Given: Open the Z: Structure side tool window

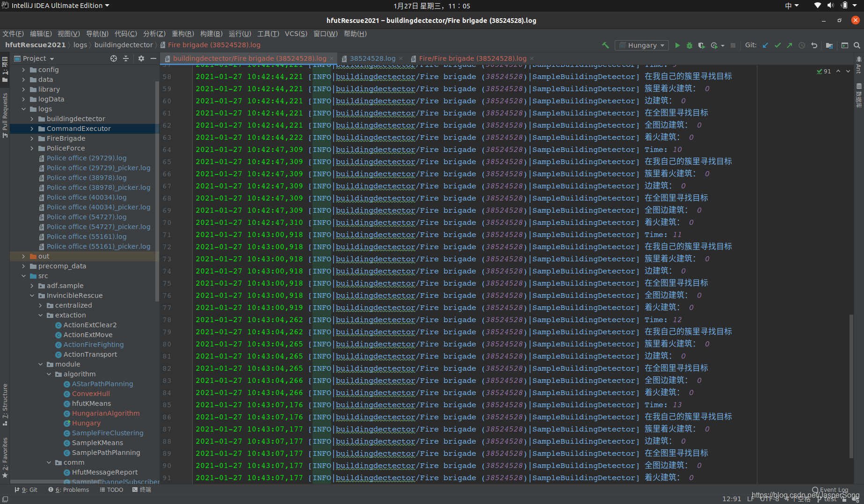Looking at the screenshot, I should point(5,404).
